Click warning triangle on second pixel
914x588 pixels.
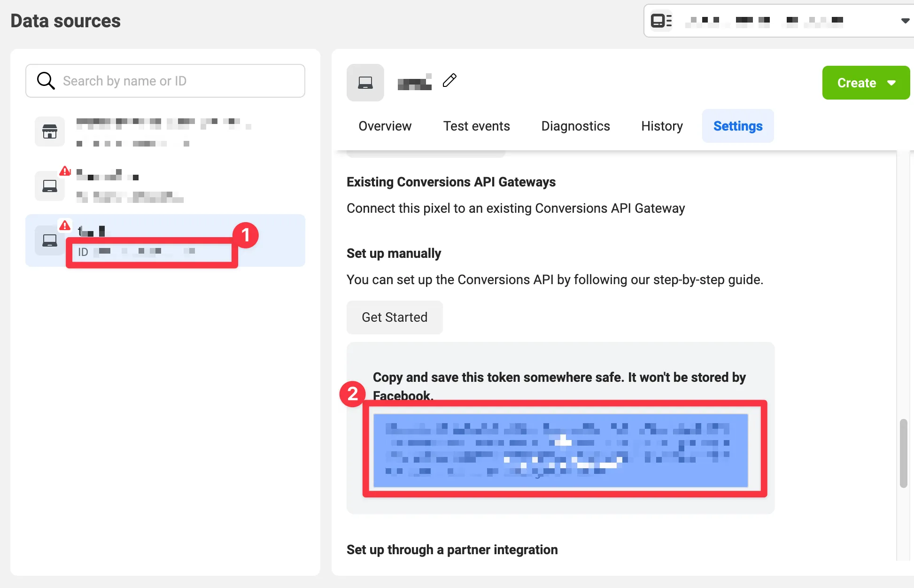pos(65,171)
